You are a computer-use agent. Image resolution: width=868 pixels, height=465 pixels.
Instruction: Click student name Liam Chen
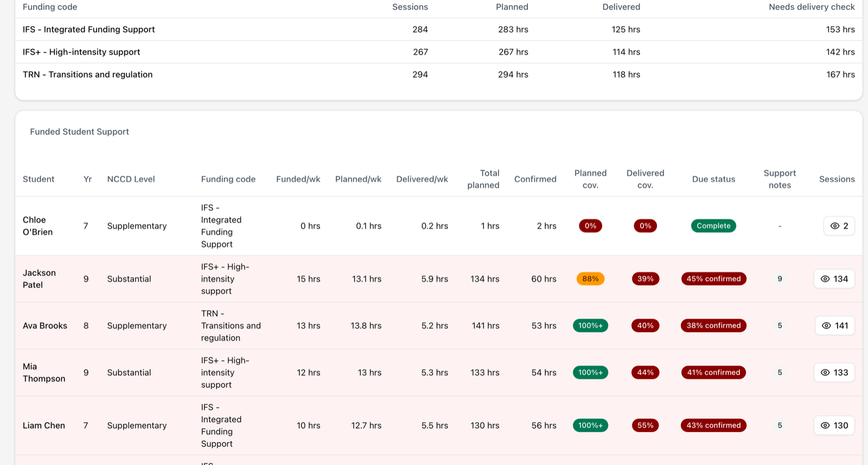[44, 425]
